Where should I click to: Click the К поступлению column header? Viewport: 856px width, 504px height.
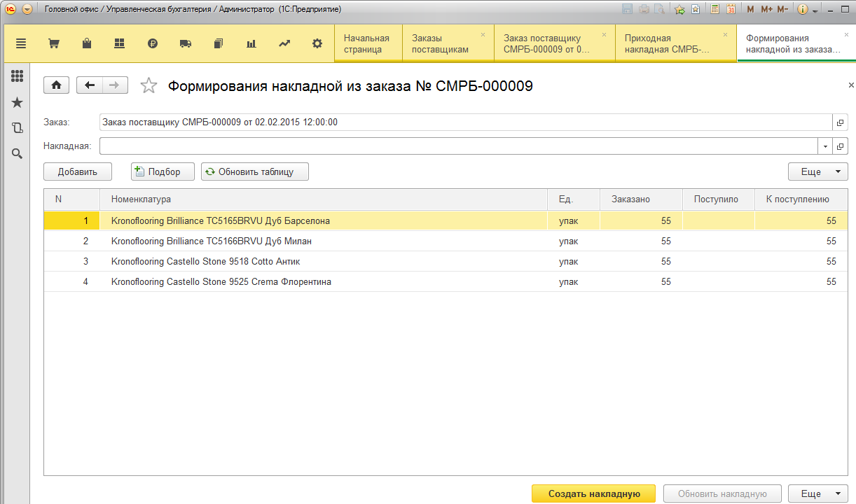point(801,199)
